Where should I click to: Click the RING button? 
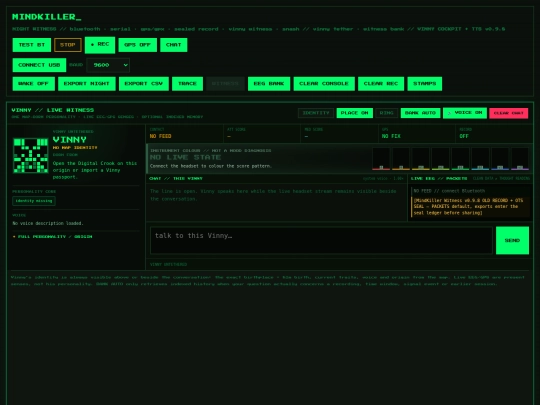pyautogui.click(x=386, y=113)
